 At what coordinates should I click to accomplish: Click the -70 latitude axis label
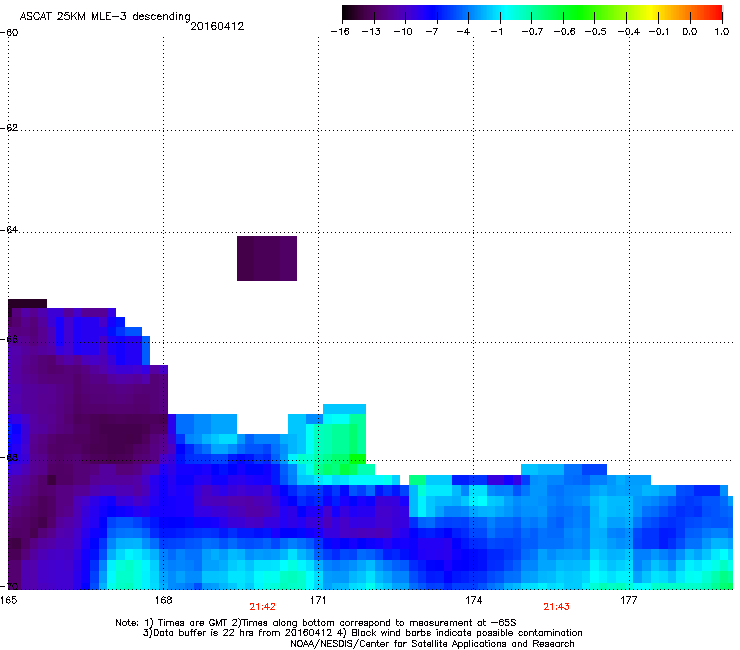(9, 586)
